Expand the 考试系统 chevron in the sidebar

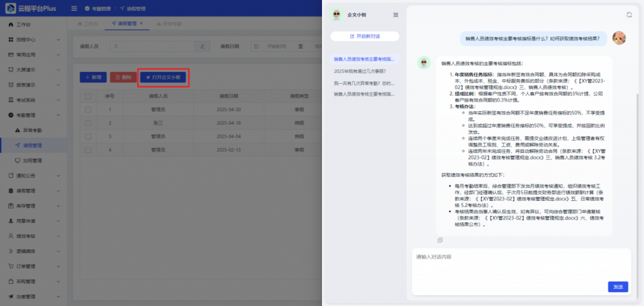click(x=58, y=100)
